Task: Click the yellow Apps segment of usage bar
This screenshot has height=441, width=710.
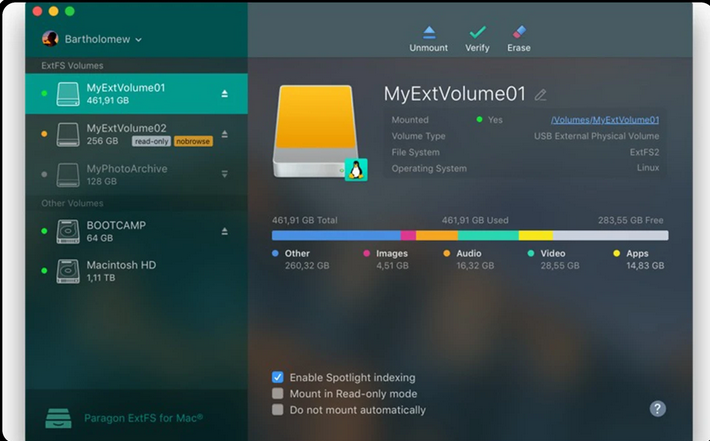Action: tap(536, 235)
